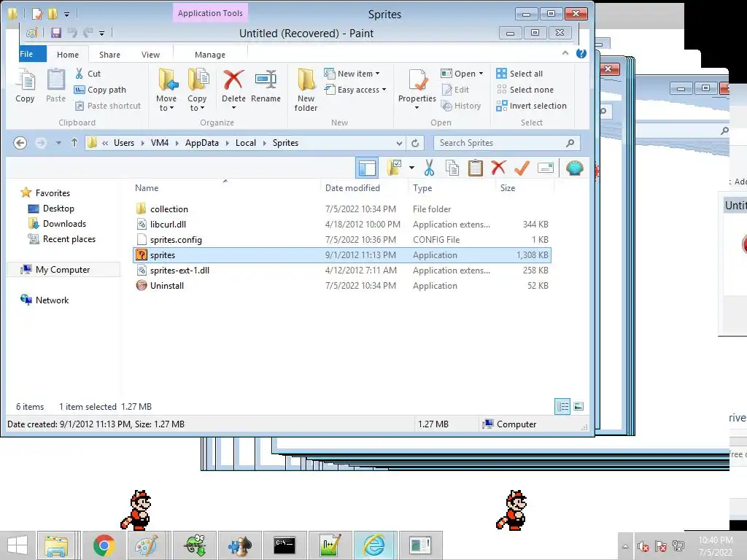Expand the Open dropdown arrow
747x560 pixels.
click(481, 74)
